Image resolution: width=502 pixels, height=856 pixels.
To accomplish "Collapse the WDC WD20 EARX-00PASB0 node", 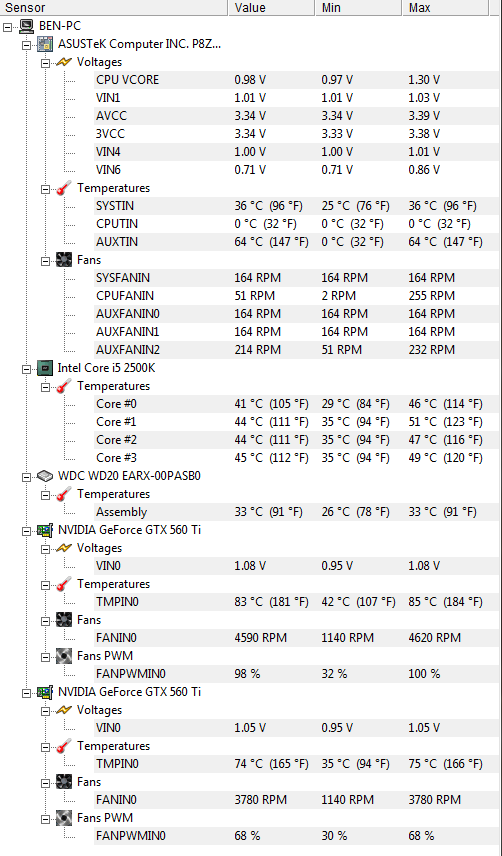I will (x=26, y=477).
